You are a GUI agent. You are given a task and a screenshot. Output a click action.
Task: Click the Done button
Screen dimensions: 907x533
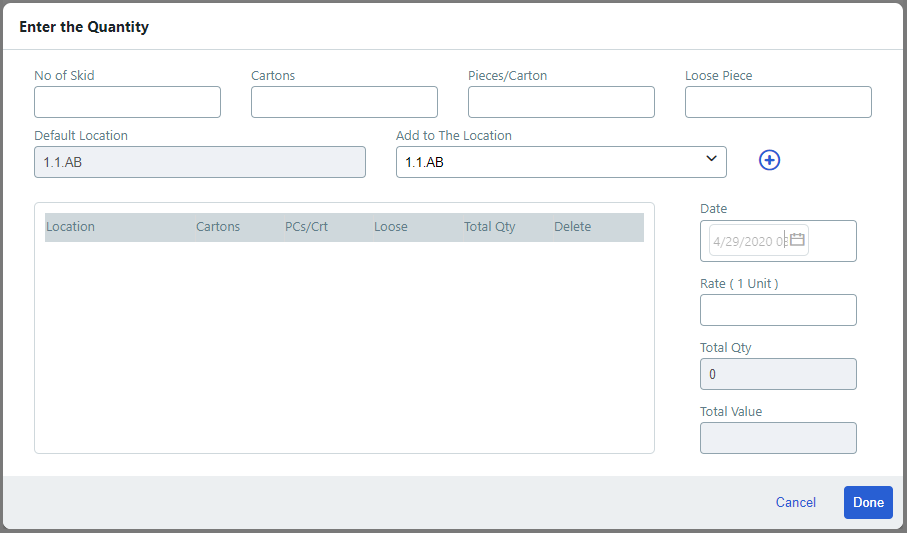pyautogui.click(x=867, y=502)
